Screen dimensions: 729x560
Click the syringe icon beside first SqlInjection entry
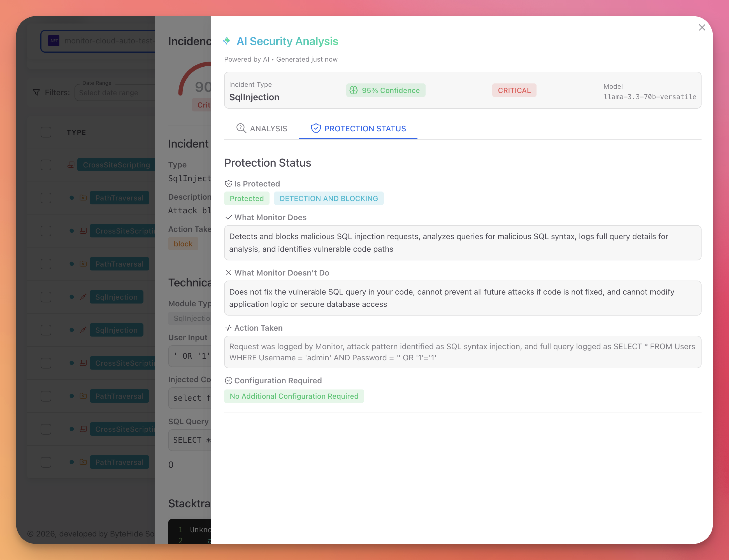[x=83, y=297]
